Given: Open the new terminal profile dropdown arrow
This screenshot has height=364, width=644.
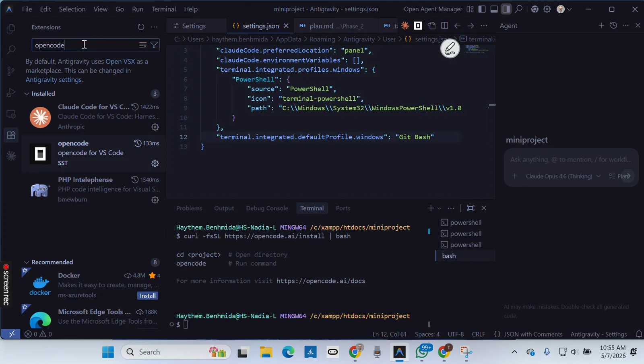Looking at the screenshot, I should pos(439,208).
